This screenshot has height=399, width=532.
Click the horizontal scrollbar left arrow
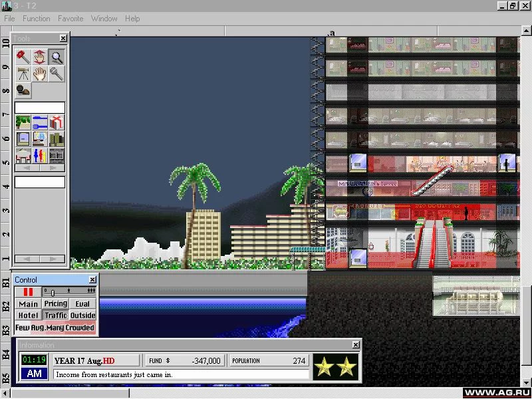point(5,393)
